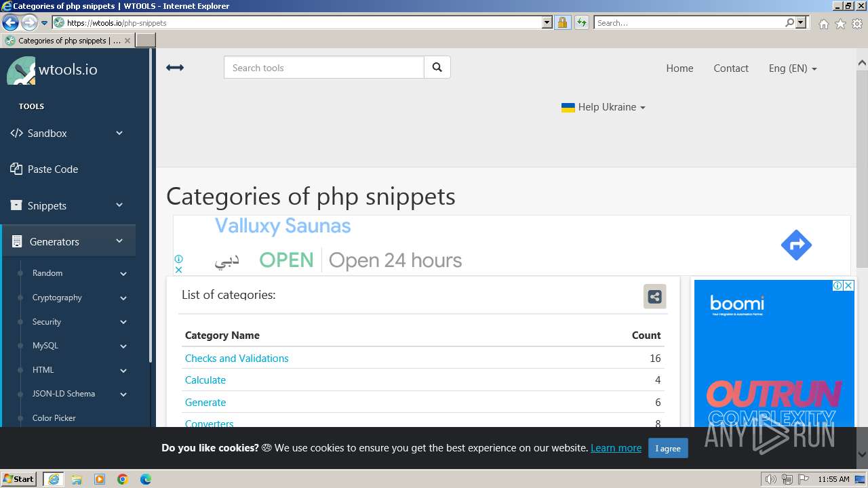Image resolution: width=868 pixels, height=488 pixels.
Task: Click the refresh page icon
Action: (x=581, y=22)
